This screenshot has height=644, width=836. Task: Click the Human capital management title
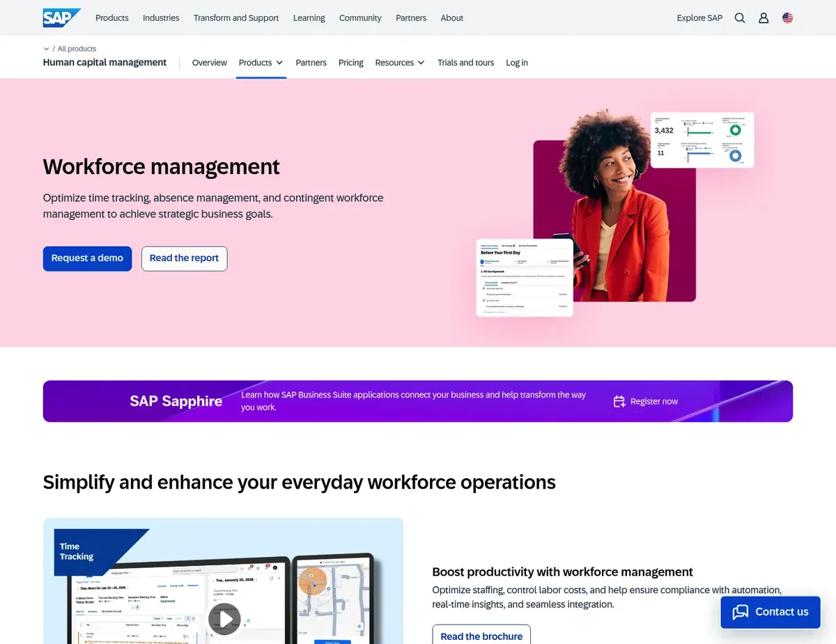tap(104, 63)
